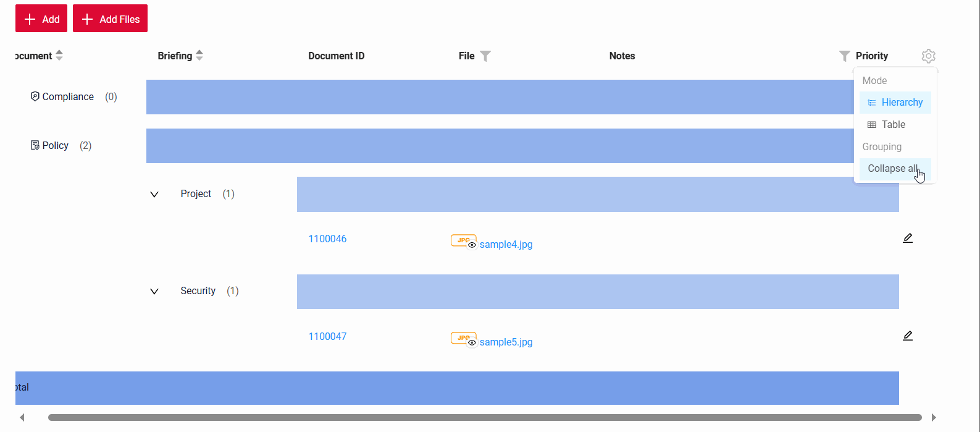Preview the sample4.jpg JPG file icon

click(463, 241)
